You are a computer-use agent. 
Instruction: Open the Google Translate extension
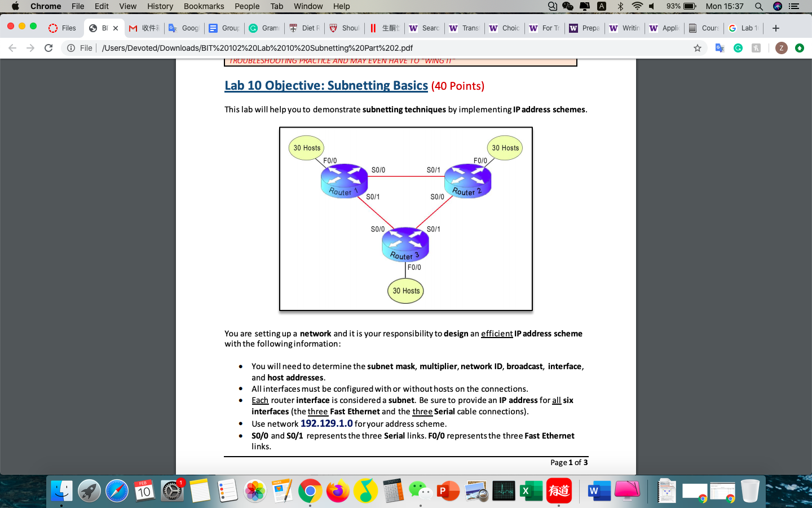click(720, 48)
